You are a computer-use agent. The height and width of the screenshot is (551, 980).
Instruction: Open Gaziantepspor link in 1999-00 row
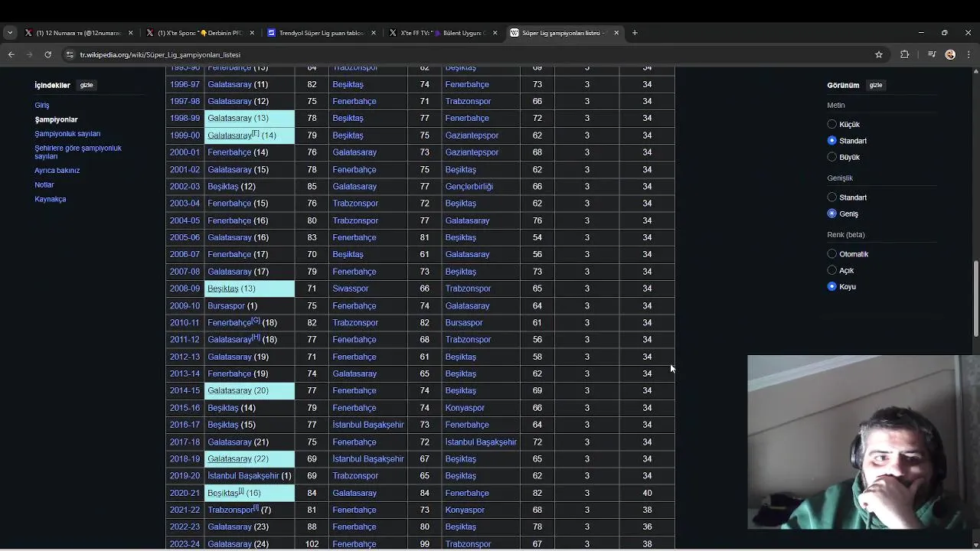pos(472,135)
